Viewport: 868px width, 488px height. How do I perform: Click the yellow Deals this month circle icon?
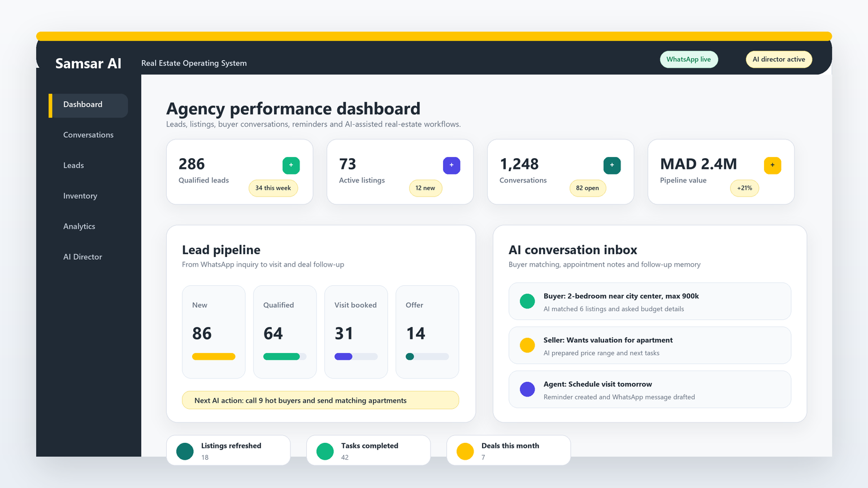[465, 451]
